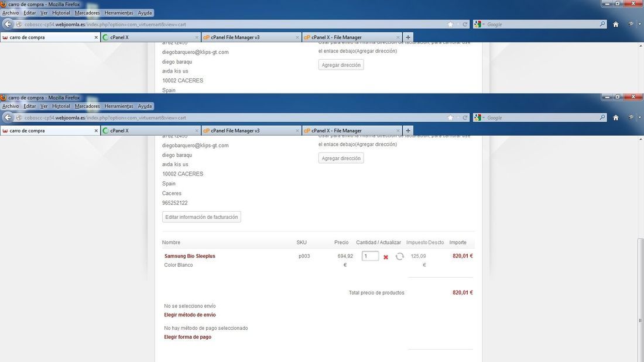Click 'Agregar dirección' button in lower window

(x=341, y=158)
